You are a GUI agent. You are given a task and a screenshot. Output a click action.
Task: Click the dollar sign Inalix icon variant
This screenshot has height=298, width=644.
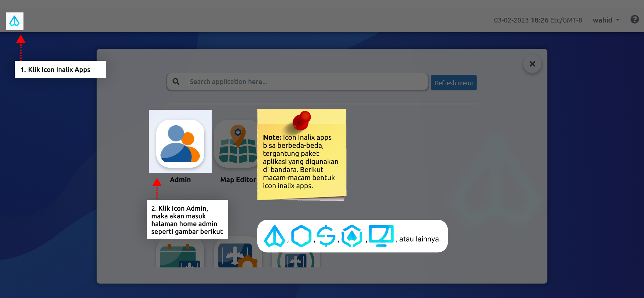pyautogui.click(x=326, y=236)
